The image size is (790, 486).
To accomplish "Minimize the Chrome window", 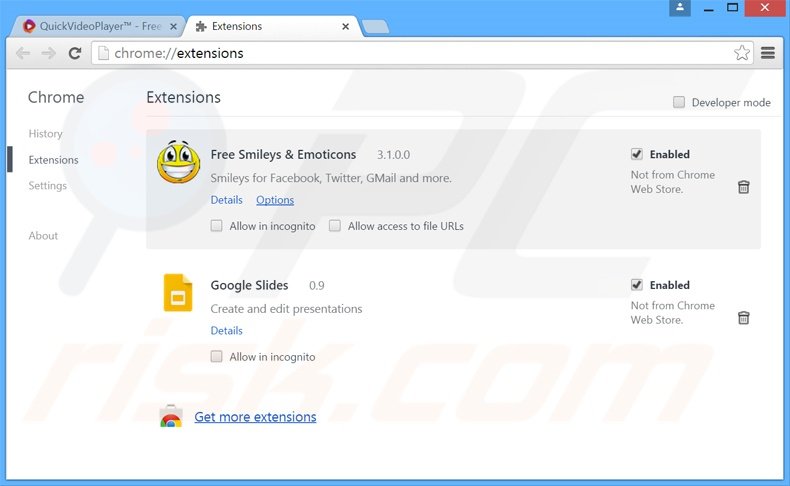I will 708,8.
